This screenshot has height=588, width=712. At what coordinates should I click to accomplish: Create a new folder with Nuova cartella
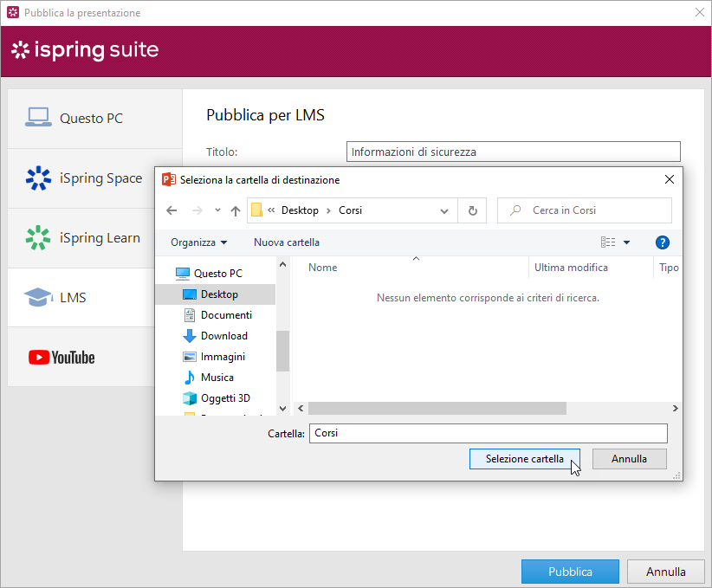(287, 242)
